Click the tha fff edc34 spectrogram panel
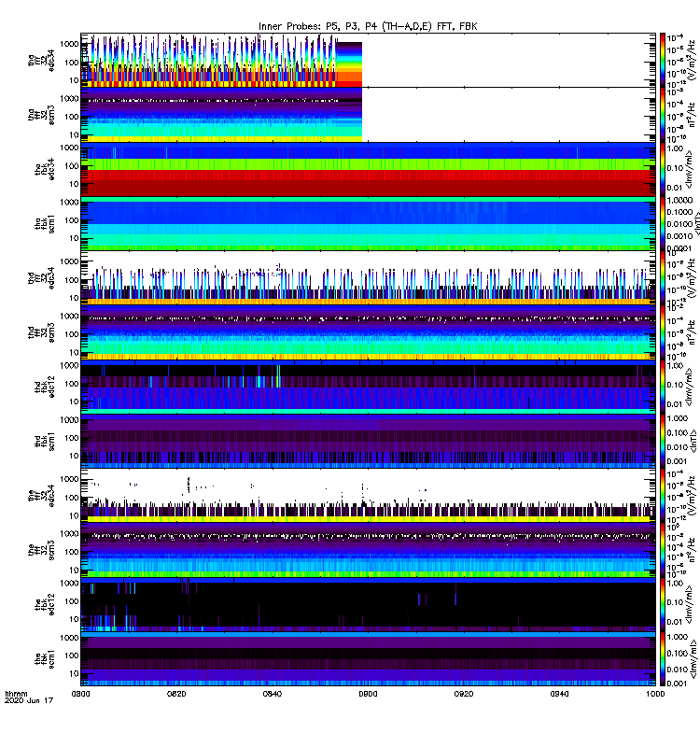Viewport: 700px width, 747px height. (x=368, y=60)
